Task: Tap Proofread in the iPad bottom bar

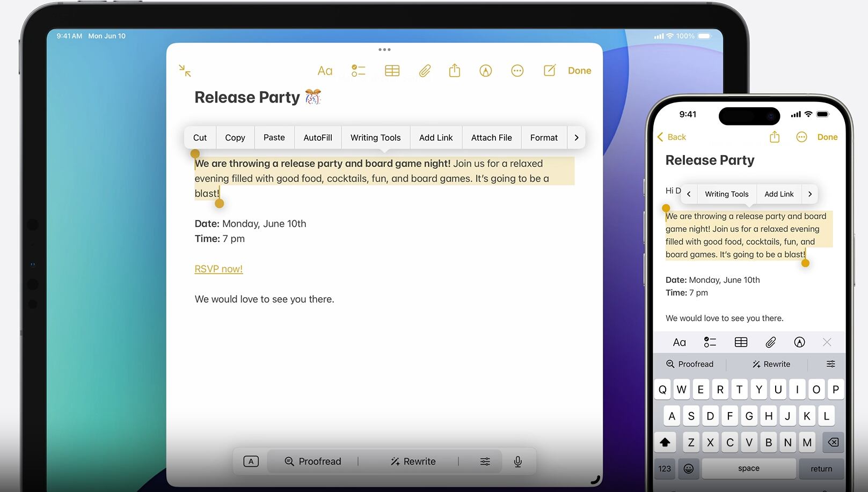Action: pos(313,461)
